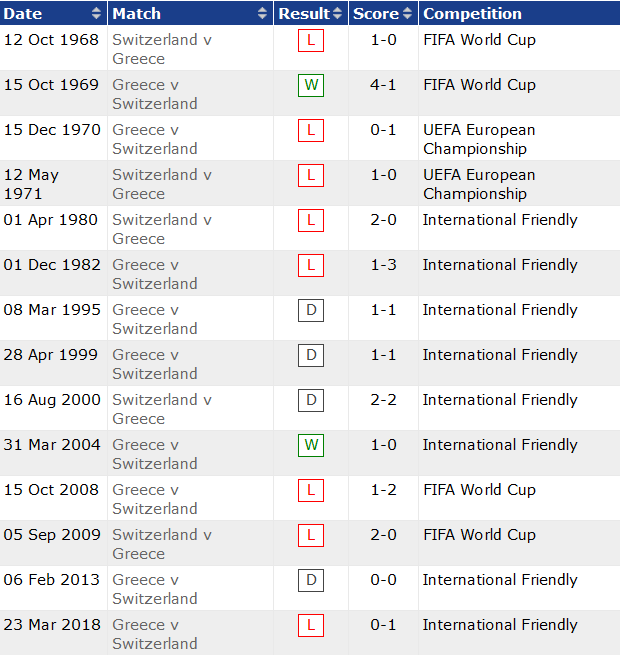Open the Switzerland v Greece match from 1968

click(x=161, y=49)
